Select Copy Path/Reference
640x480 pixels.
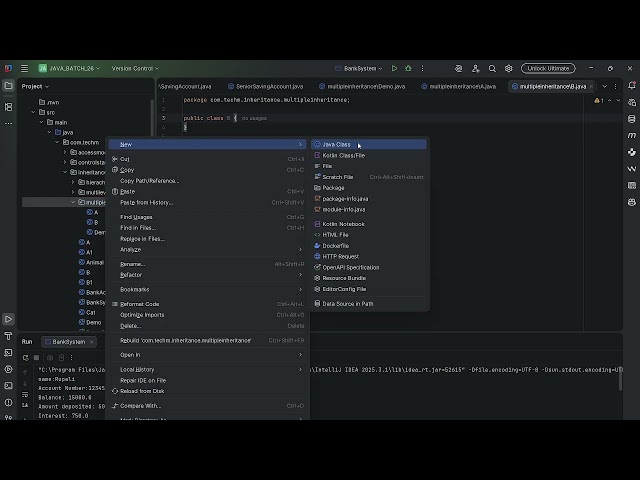click(208, 181)
